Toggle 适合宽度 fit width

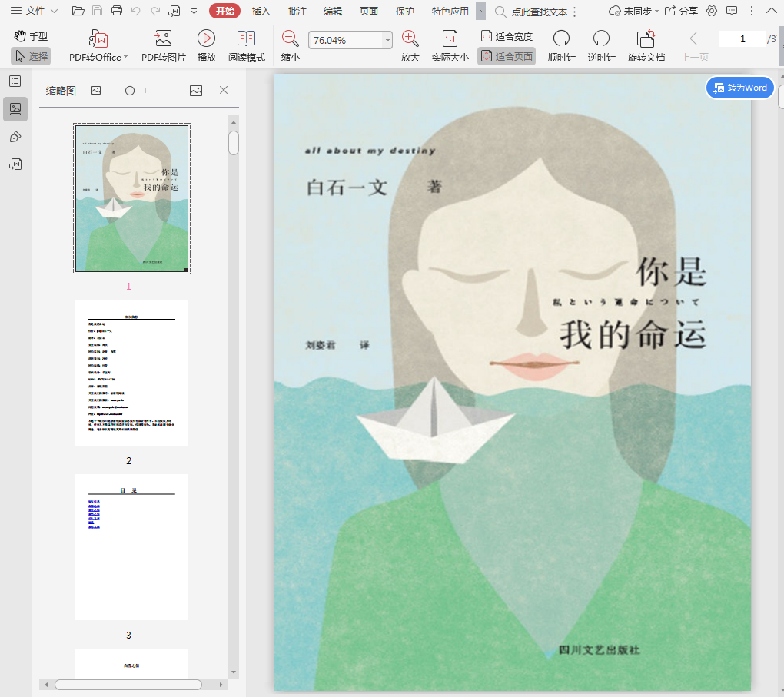(x=507, y=36)
